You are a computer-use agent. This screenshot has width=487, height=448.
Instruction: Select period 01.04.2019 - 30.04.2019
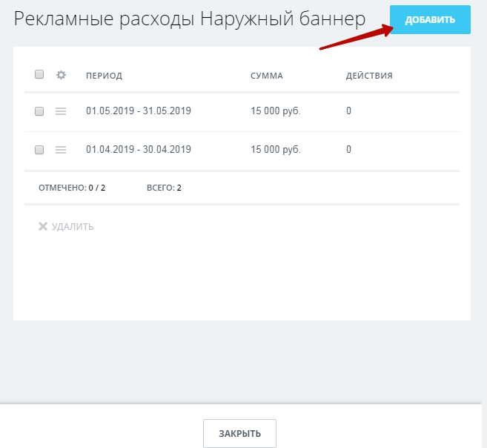(x=139, y=149)
